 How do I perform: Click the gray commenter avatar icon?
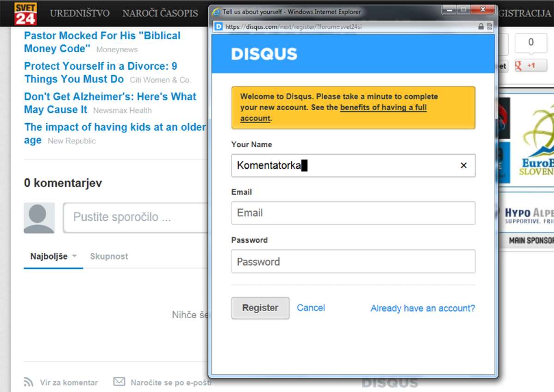[x=39, y=218]
